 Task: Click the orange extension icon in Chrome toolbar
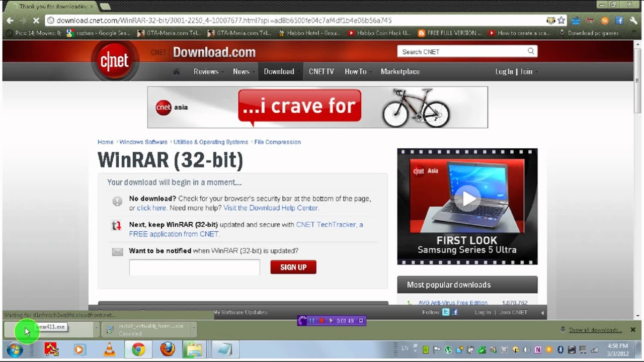pyautogui.click(x=605, y=21)
